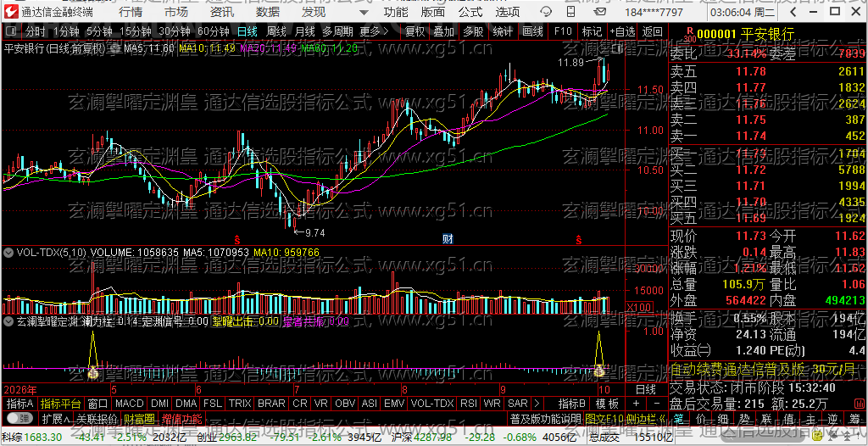
Task: Click the small window icon before 分时
Action: [13, 32]
